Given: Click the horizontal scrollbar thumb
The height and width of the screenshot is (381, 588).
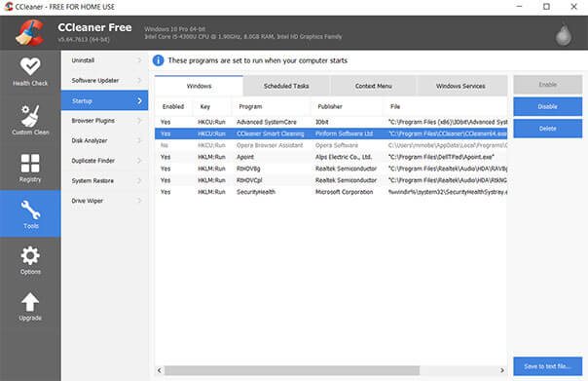Looking at the screenshot, I should coord(292,370).
